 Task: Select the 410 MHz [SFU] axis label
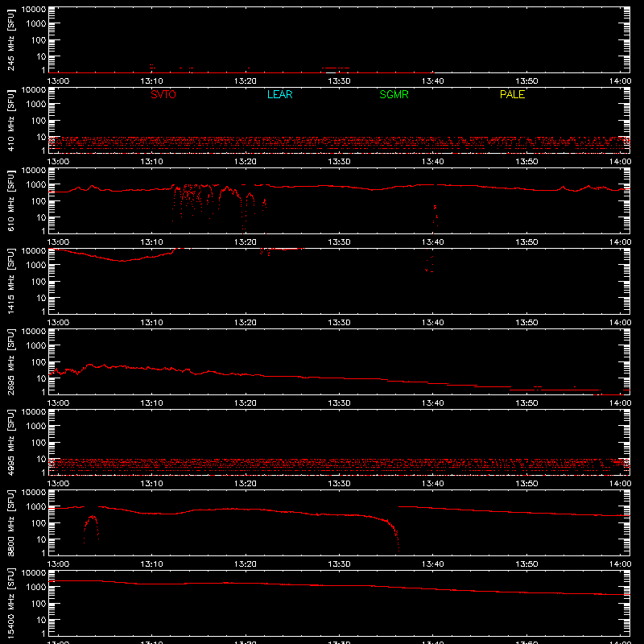pyautogui.click(x=10, y=121)
